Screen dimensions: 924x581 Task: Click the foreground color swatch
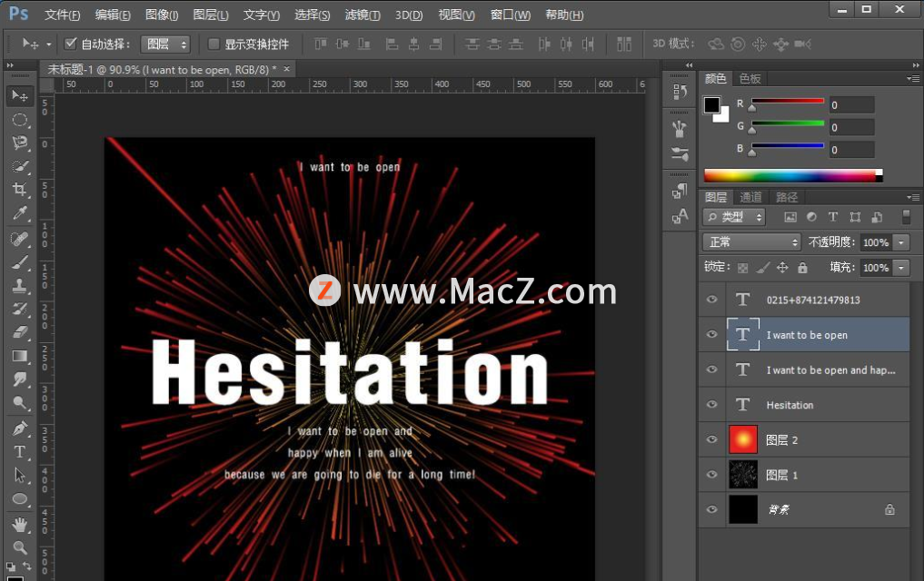pos(712,104)
